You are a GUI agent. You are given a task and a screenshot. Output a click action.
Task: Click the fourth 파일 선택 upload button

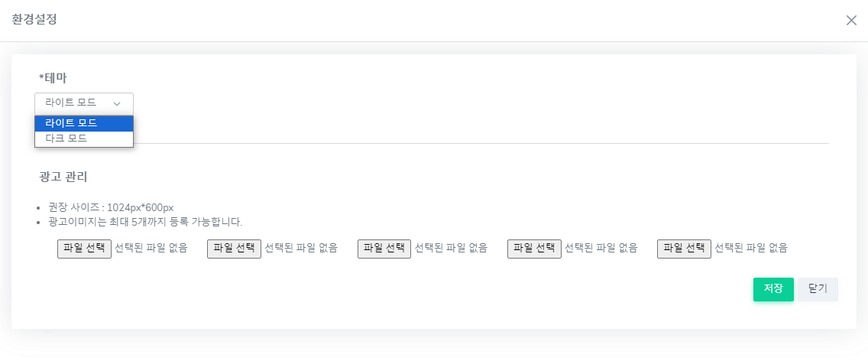pos(534,249)
